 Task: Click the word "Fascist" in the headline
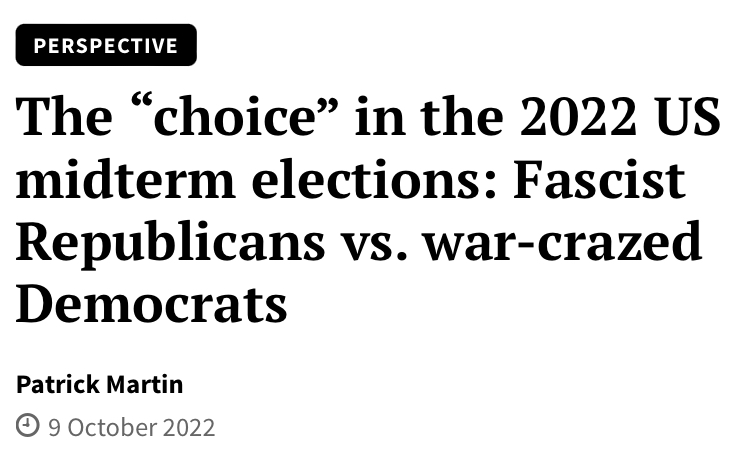(599, 179)
